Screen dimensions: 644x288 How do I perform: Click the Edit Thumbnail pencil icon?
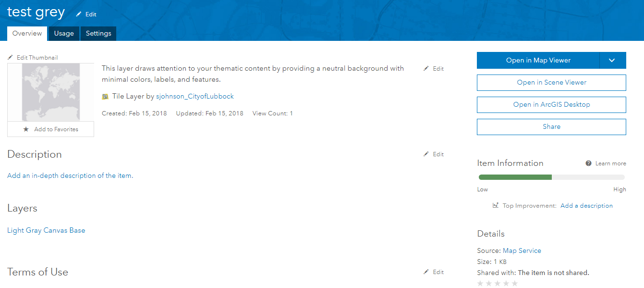[x=11, y=57]
